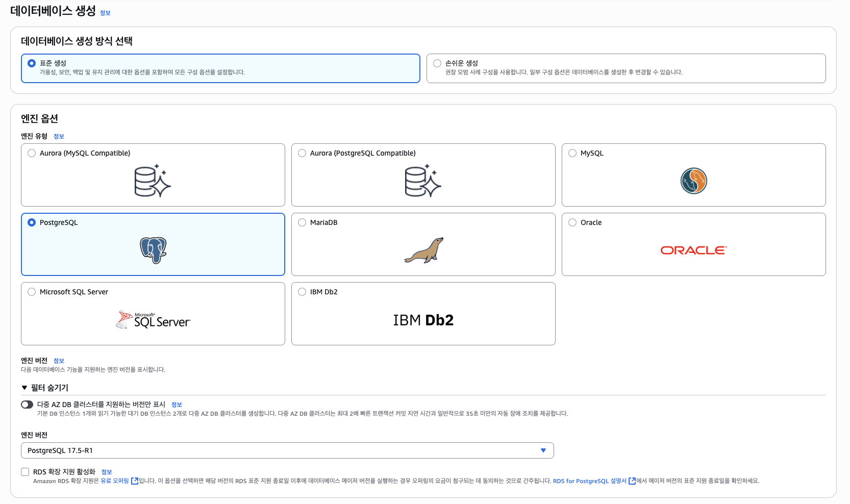850x504 pixels.
Task: Select 표준 생성 radio option
Action: (x=32, y=63)
